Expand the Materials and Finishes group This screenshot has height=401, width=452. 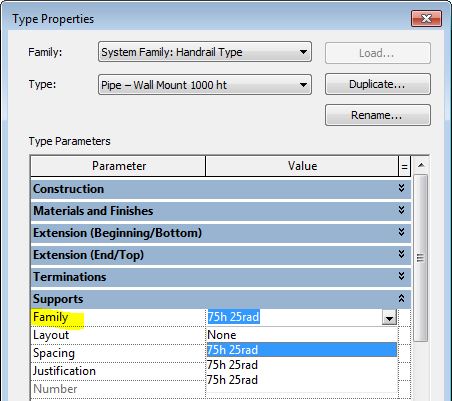[401, 210]
